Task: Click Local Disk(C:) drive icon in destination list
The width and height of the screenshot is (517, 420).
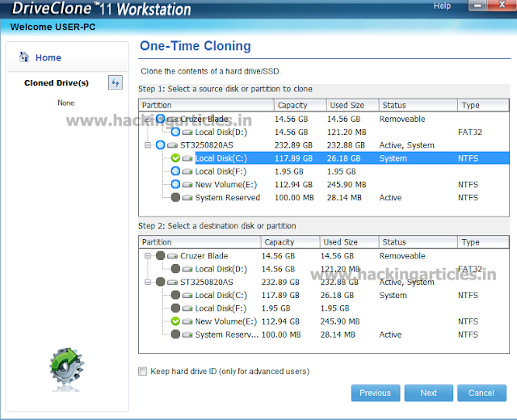Action: point(187,295)
